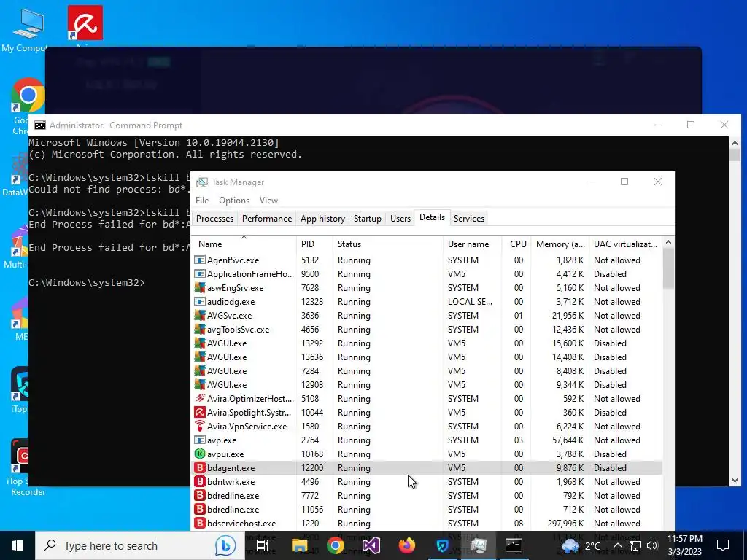Image resolution: width=747 pixels, height=560 pixels.
Task: Open the weather widget showing 2°C
Action: tap(581, 545)
